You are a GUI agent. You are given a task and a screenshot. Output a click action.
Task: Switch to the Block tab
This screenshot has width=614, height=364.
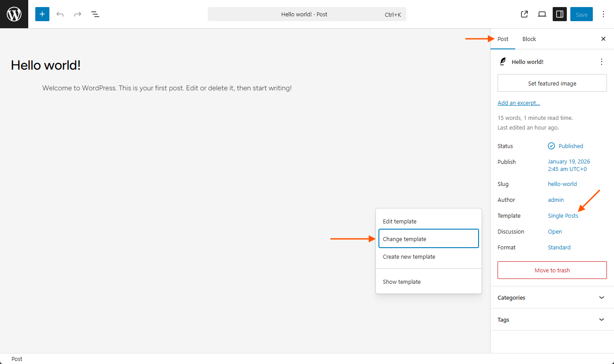coord(529,39)
